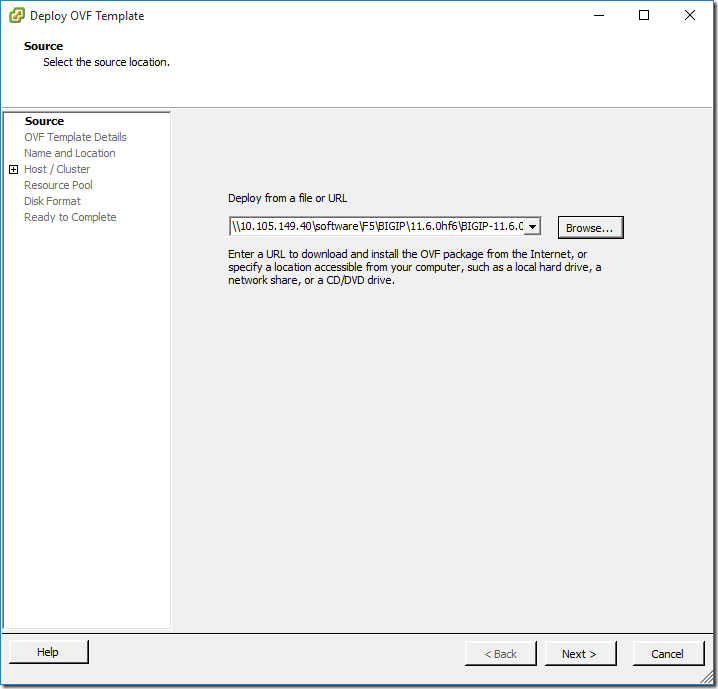This screenshot has width=718, height=689.
Task: Open the source path dropdown arrow
Action: [x=532, y=227]
